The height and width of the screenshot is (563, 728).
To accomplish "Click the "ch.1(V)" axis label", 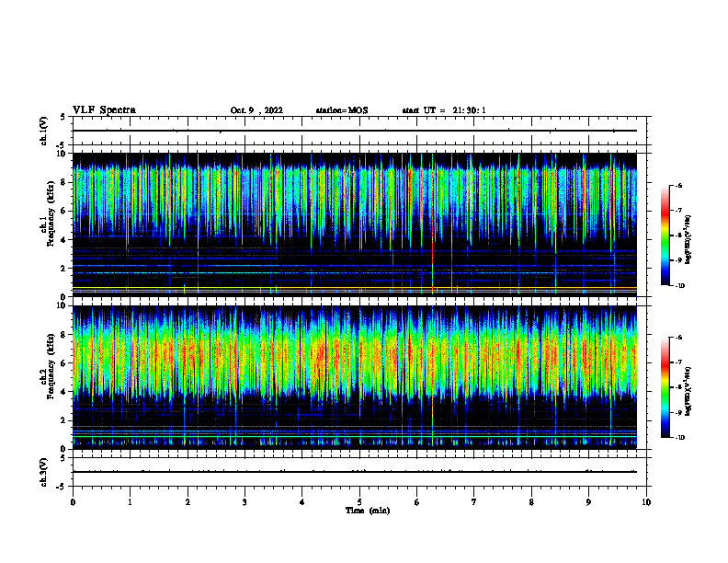I will [x=43, y=131].
